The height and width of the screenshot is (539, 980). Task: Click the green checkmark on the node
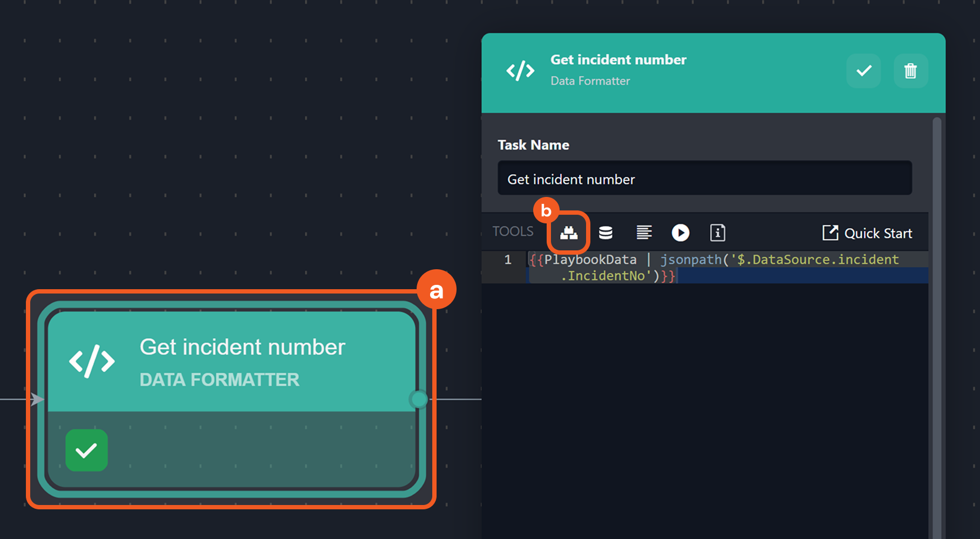click(86, 450)
